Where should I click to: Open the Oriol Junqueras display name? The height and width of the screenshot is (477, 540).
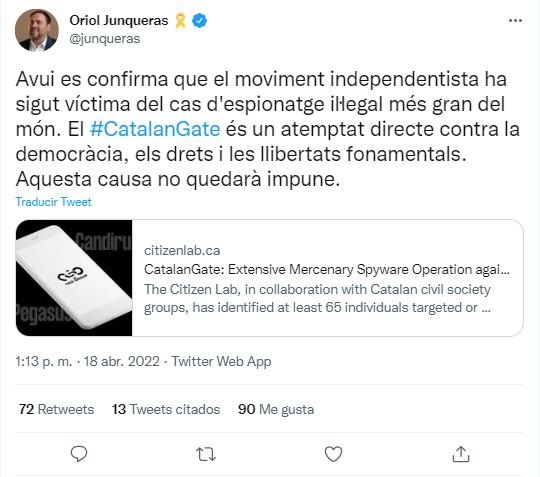(119, 21)
